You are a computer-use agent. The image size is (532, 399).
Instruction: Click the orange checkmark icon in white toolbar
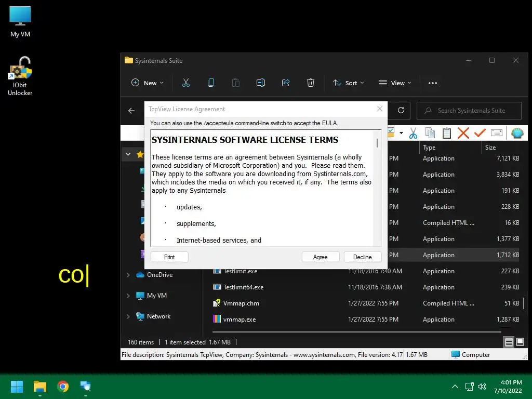(480, 133)
